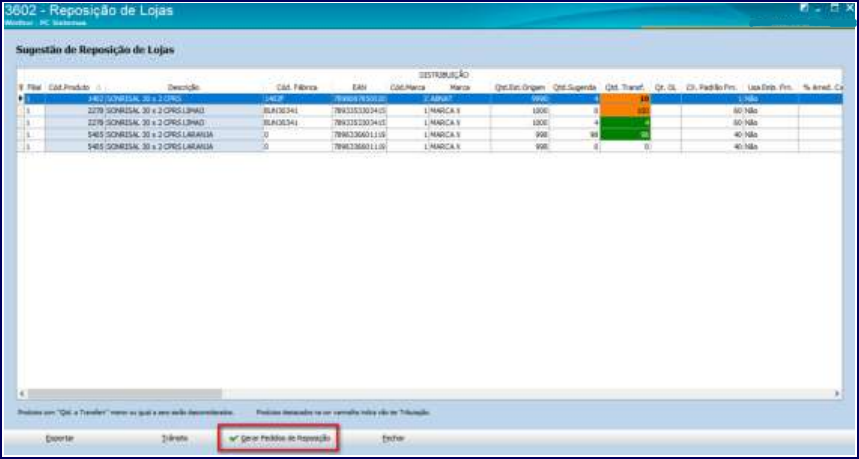Click green Qtd. Transf. cell in SONRISAL LARANJA row
Viewport: 859px width, 459px height.
(625, 134)
